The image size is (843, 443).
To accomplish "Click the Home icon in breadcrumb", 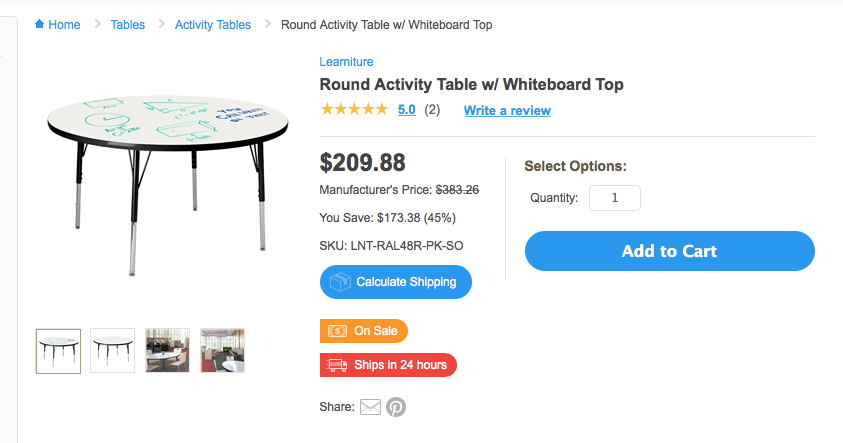I will [x=40, y=24].
